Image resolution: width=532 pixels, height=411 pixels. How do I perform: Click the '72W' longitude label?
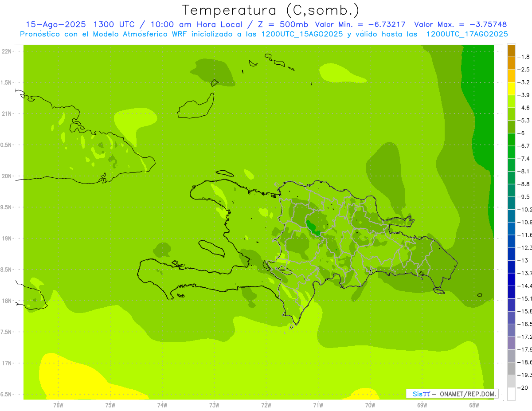(266, 405)
